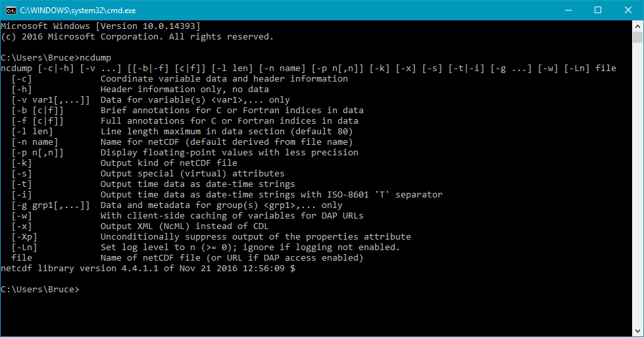
Task: Minimize the command prompt window
Action: click(x=568, y=10)
